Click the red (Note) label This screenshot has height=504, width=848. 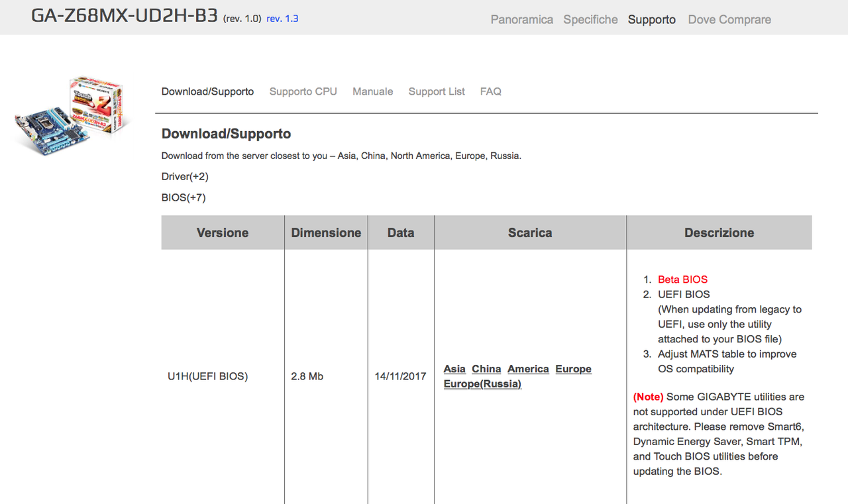click(x=648, y=397)
